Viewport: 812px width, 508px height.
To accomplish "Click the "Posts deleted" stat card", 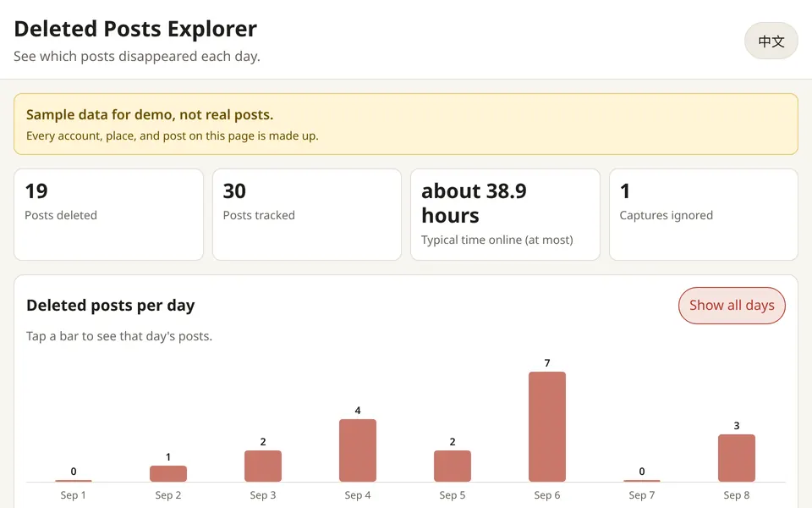I will click(109, 214).
